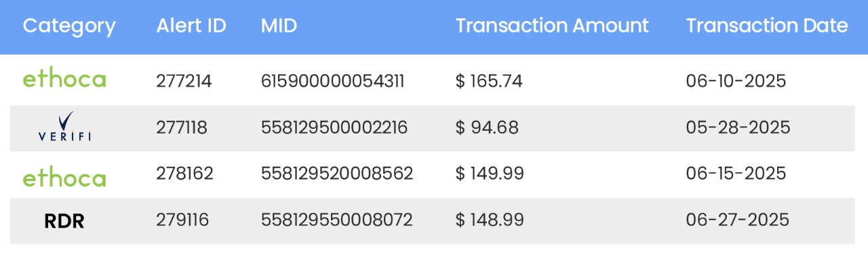Click transaction date 06-27-2025

coord(738,220)
